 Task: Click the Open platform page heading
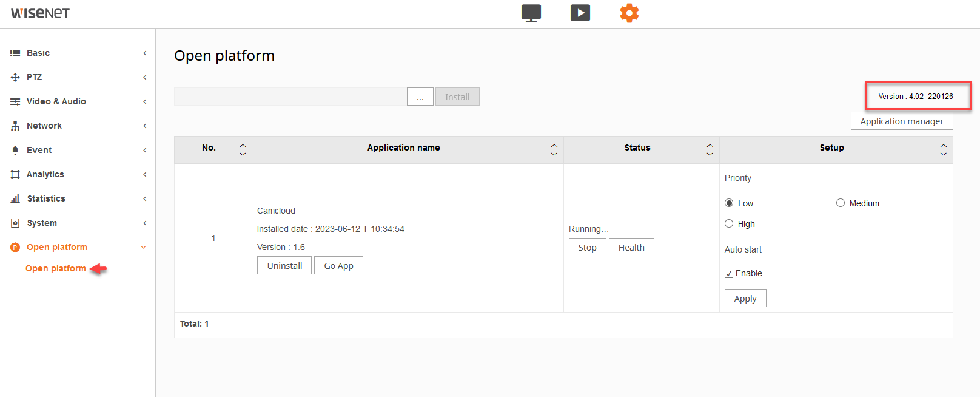224,56
